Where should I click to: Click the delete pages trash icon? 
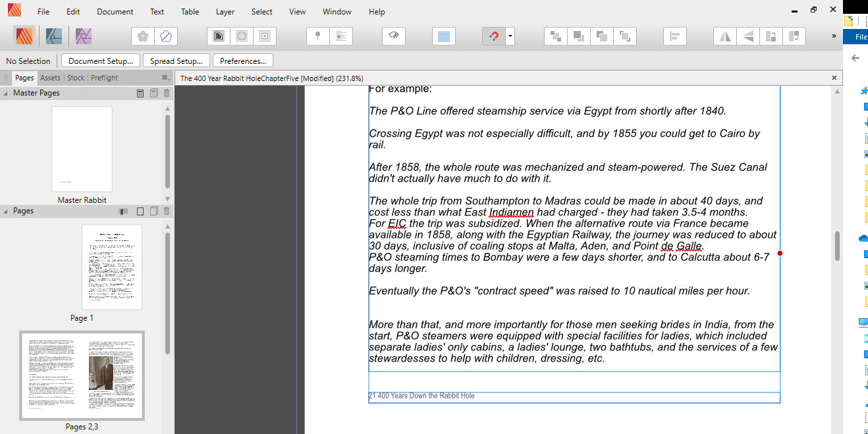click(167, 211)
